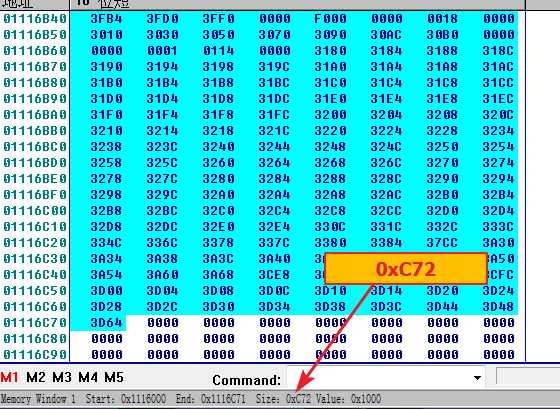Pick the 30AC memory cell
The height and width of the screenshot is (409, 560).
tap(386, 35)
